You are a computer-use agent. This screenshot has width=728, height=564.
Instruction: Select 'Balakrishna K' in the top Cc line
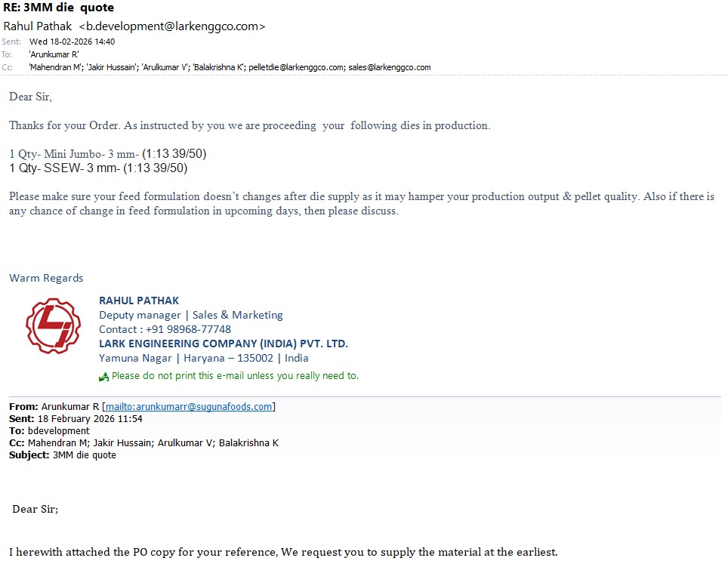tap(218, 67)
